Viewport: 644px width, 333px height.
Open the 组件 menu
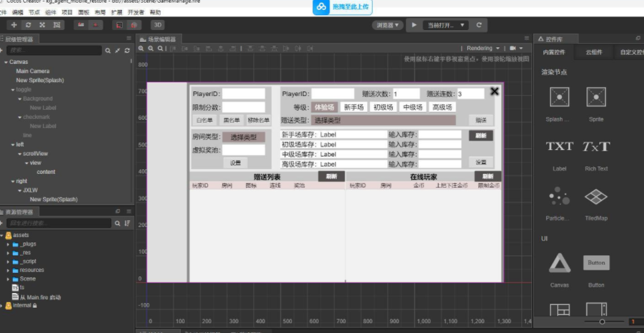click(x=51, y=13)
